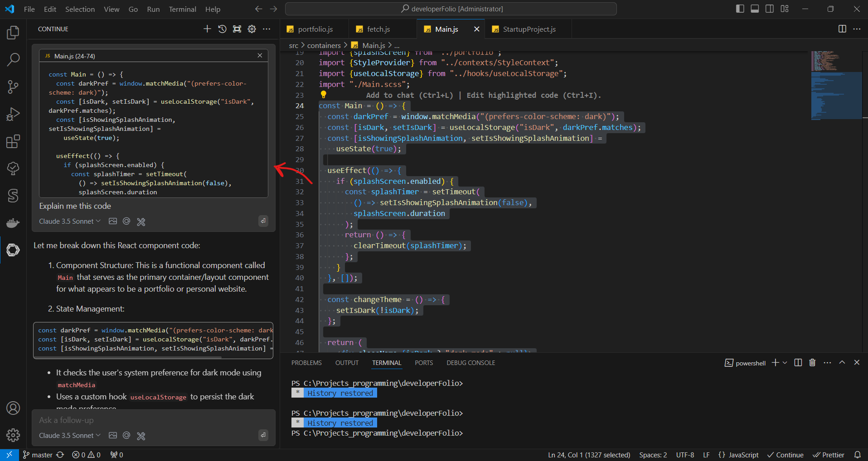Switch to the PROBLEMS panel tab
Viewport: 868px width, 461px height.
tap(306, 363)
